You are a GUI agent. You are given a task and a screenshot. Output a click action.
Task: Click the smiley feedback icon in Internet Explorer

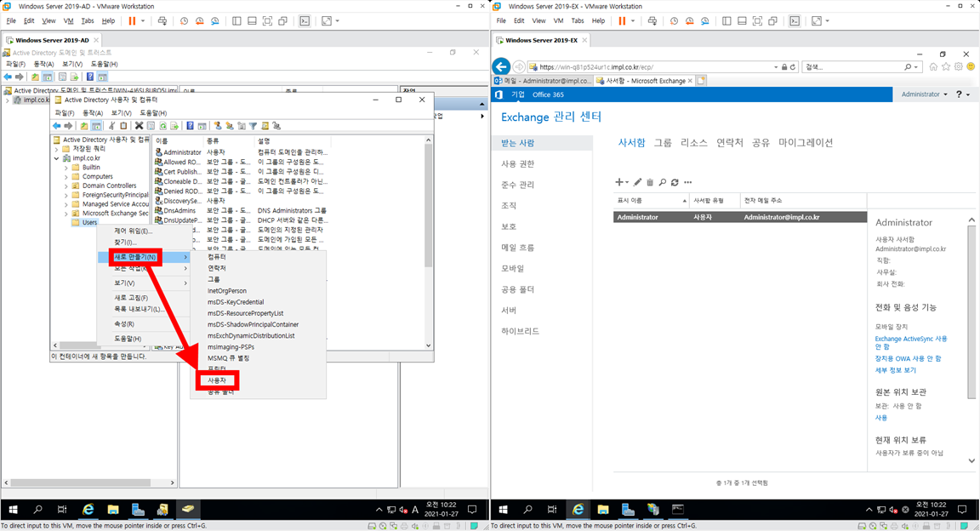[971, 66]
